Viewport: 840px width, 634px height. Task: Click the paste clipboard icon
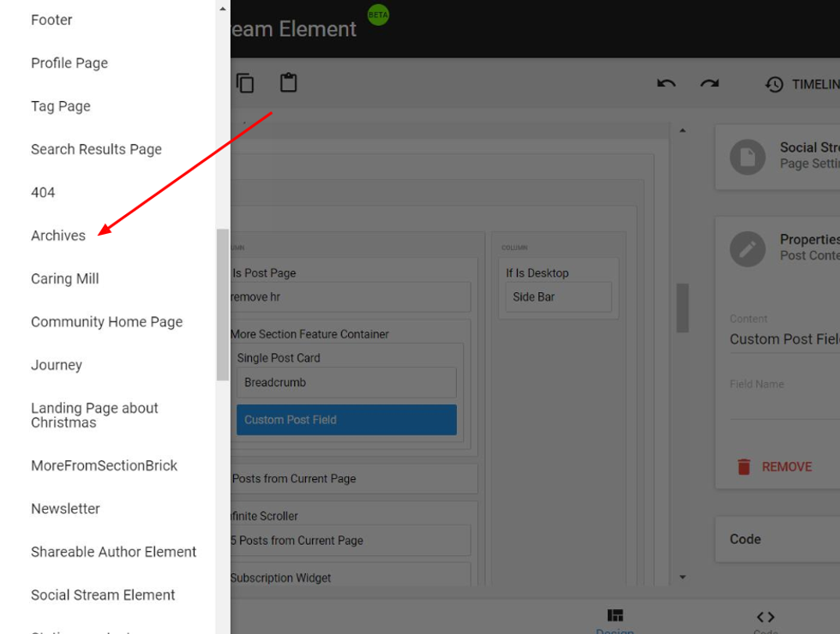tap(288, 83)
